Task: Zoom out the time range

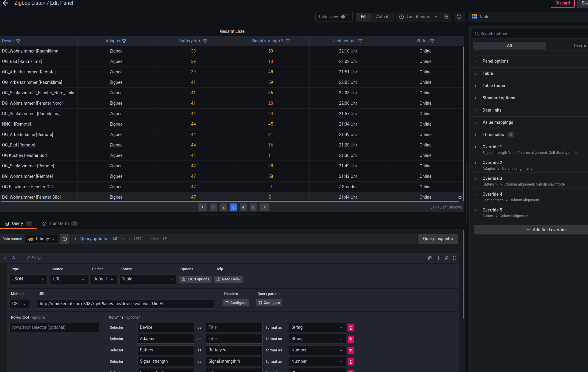Action: pyautogui.click(x=446, y=17)
